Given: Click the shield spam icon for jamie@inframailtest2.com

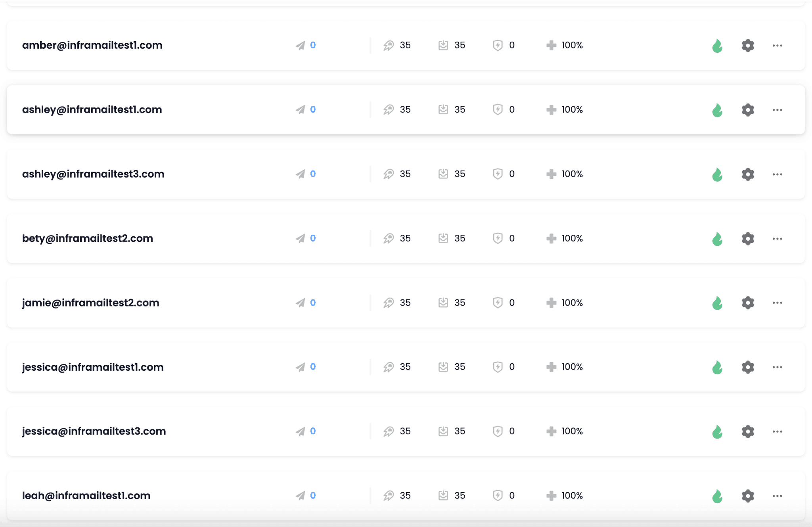Looking at the screenshot, I should (498, 303).
